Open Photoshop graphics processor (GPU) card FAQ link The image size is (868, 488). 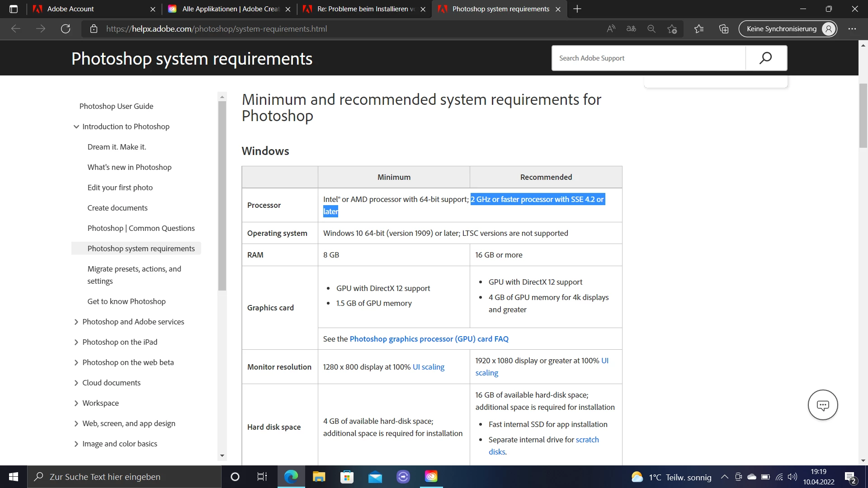click(429, 339)
